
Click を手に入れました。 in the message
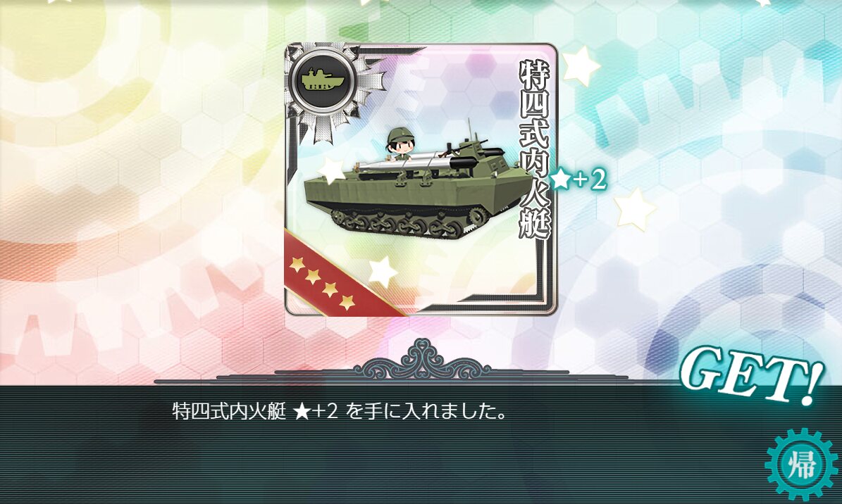(x=428, y=412)
